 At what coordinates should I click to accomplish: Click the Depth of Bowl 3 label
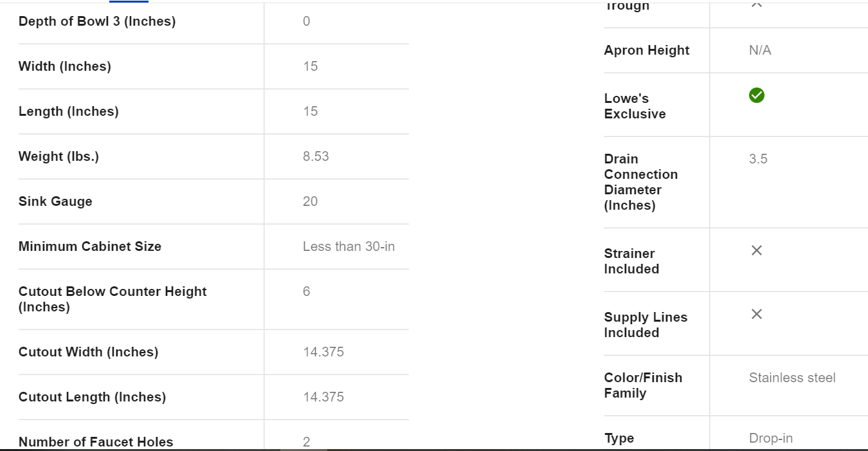[x=97, y=21]
